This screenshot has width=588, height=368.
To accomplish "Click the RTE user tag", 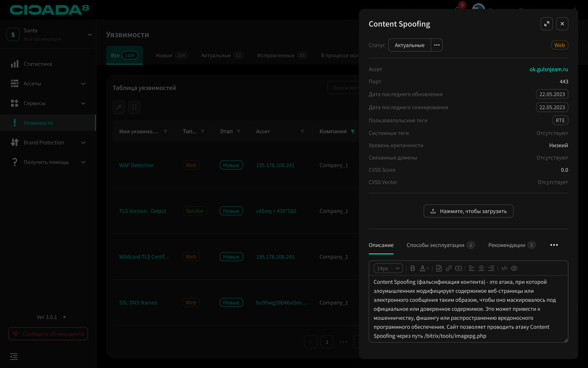I will [x=560, y=120].
